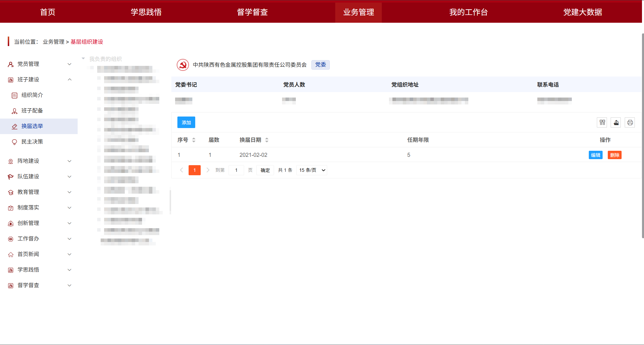This screenshot has width=644, height=345.
Task: Toggle the 换届日期 column sort control
Action: 267,140
